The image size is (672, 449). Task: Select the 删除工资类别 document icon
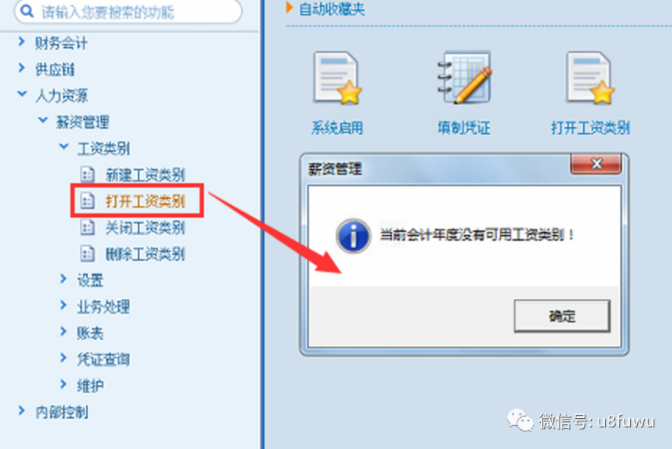(x=87, y=254)
